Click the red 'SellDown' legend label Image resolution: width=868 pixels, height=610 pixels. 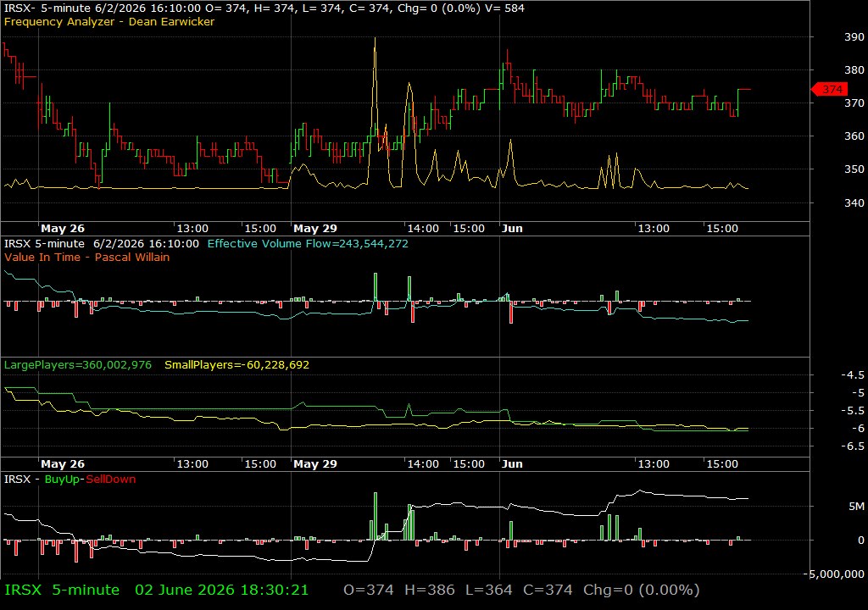110,479
